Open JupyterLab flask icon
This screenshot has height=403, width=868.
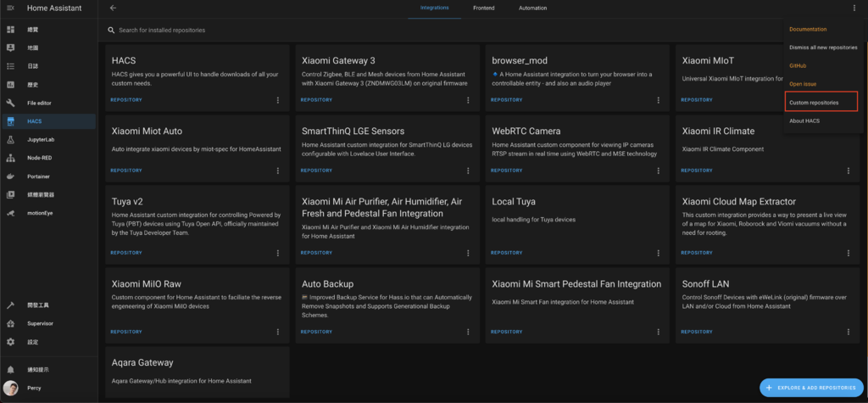point(10,140)
